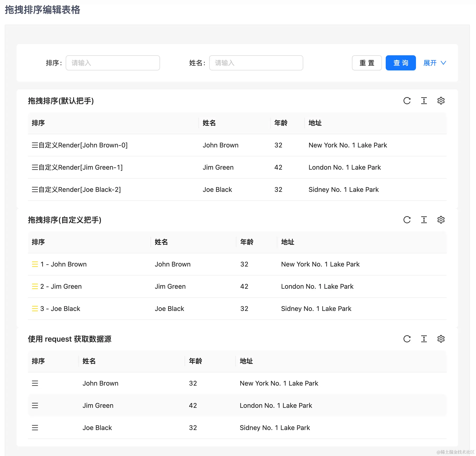The image size is (476, 456).
Task: Click density icon in request 获取数据源 table
Action: pos(424,339)
